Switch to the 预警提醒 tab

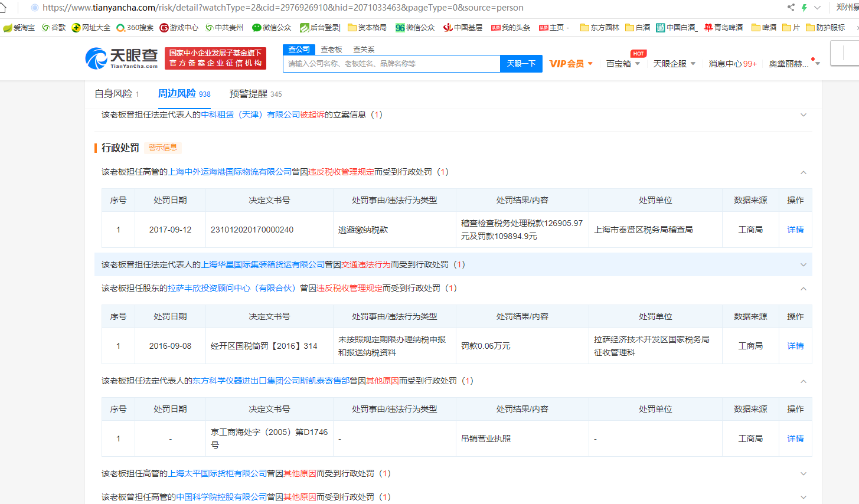[256, 94]
